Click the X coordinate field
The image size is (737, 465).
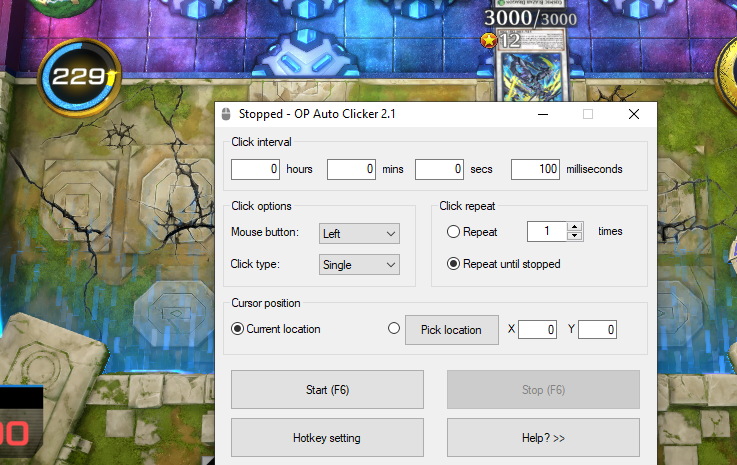click(x=537, y=330)
